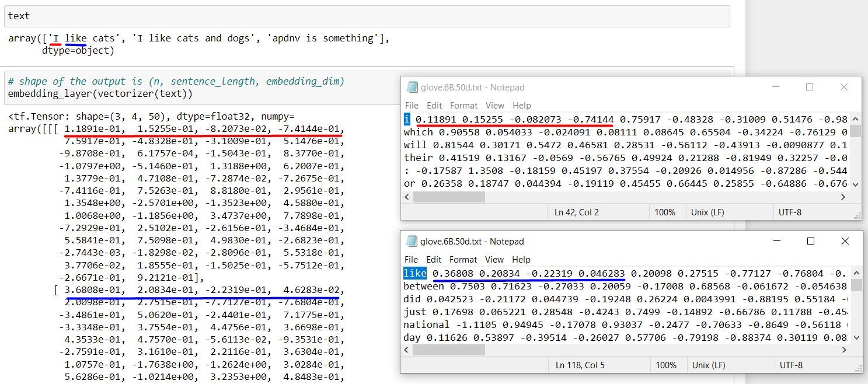The width and height of the screenshot is (868, 384).
Task: Maximize the Notepad window showing Ln 42
Action: (x=810, y=87)
